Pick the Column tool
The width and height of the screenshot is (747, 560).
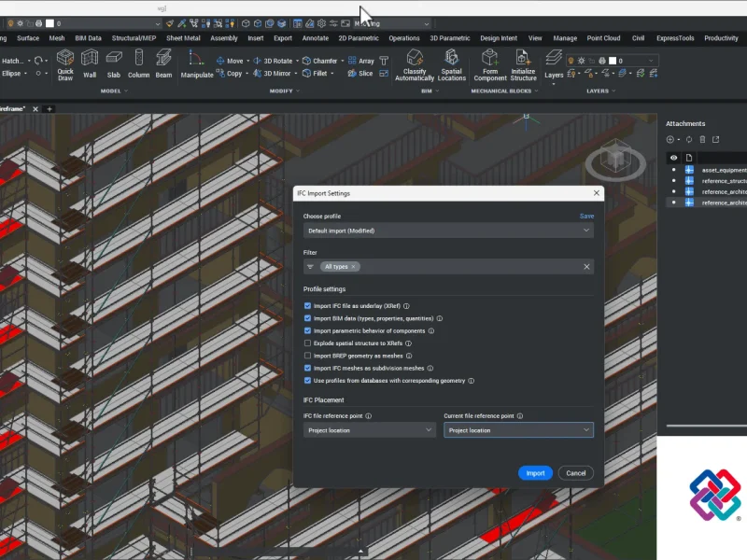click(x=138, y=64)
